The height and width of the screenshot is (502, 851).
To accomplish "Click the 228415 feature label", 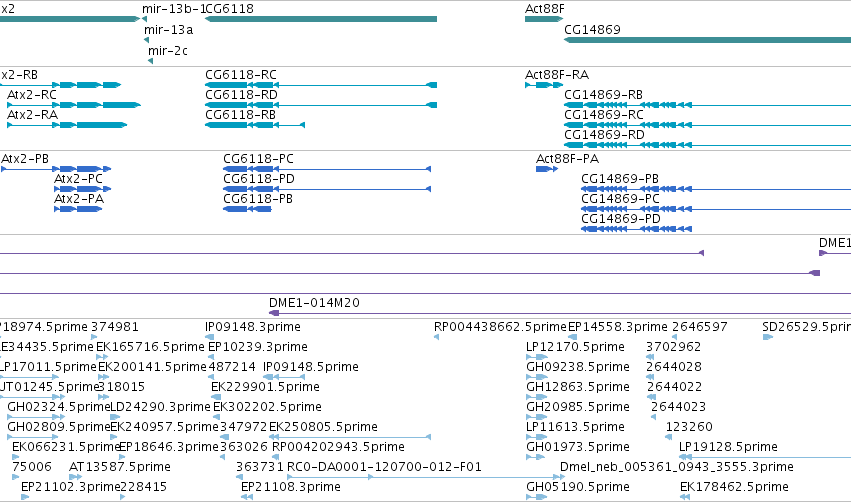I will [x=143, y=488].
